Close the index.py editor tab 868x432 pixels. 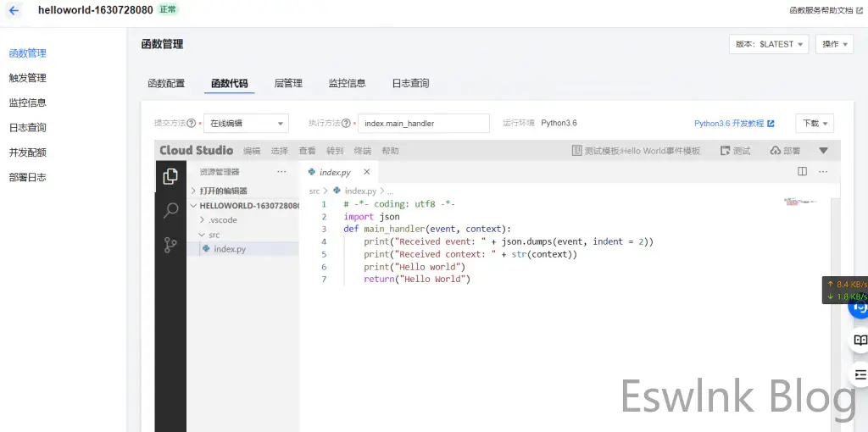366,172
